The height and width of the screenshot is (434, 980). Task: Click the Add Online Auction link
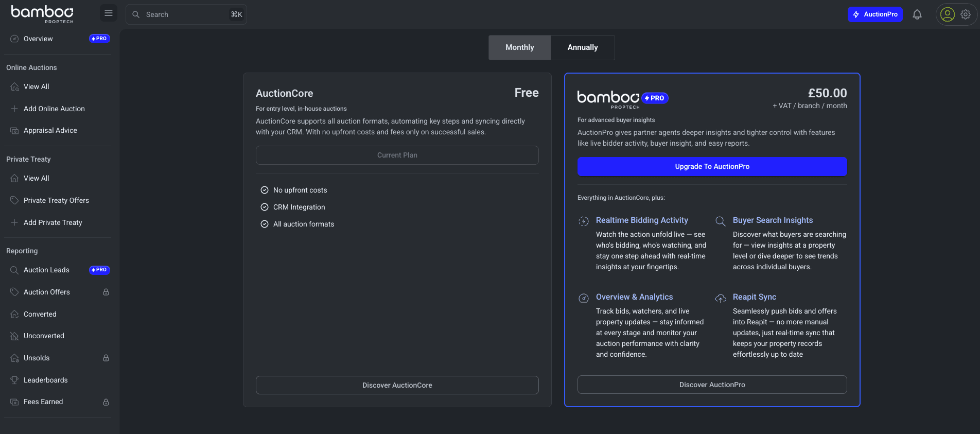pos(54,109)
